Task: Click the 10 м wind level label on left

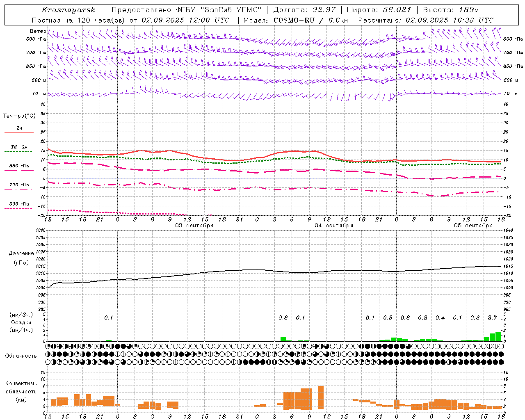Action: [x=39, y=94]
